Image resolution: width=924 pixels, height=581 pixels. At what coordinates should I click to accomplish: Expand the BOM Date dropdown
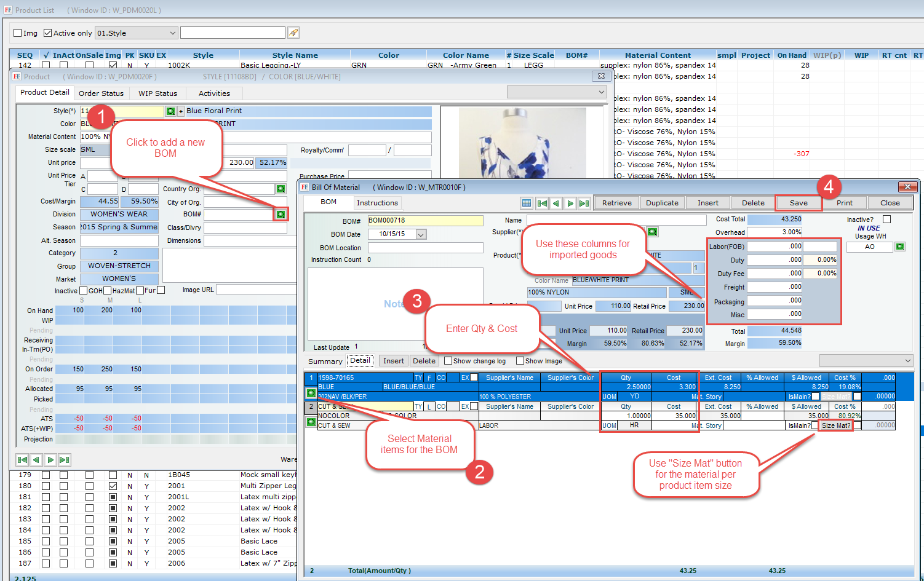tap(421, 234)
